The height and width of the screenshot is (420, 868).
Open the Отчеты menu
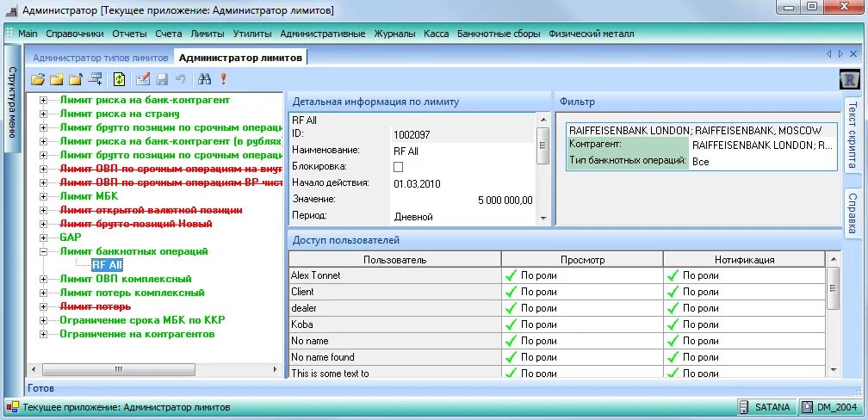coord(129,34)
